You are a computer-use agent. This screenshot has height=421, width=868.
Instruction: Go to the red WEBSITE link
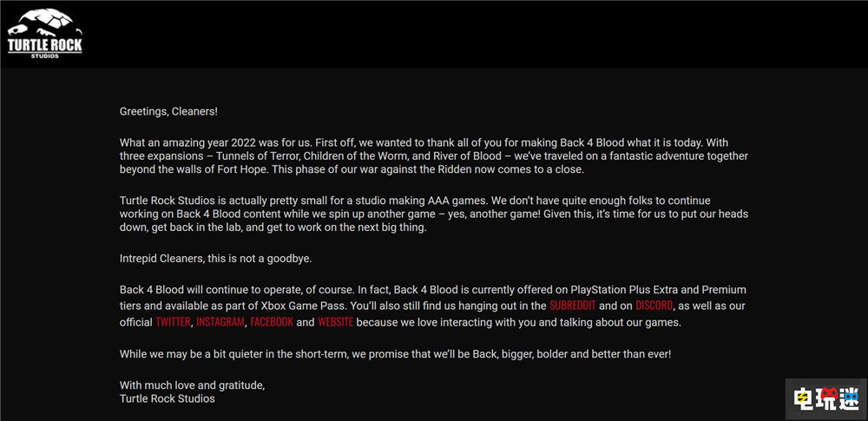(x=335, y=322)
